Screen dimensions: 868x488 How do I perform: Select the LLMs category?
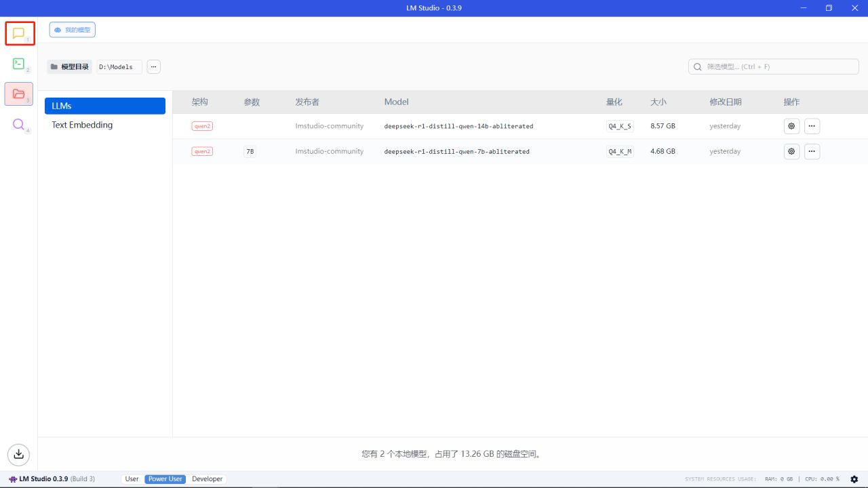105,106
